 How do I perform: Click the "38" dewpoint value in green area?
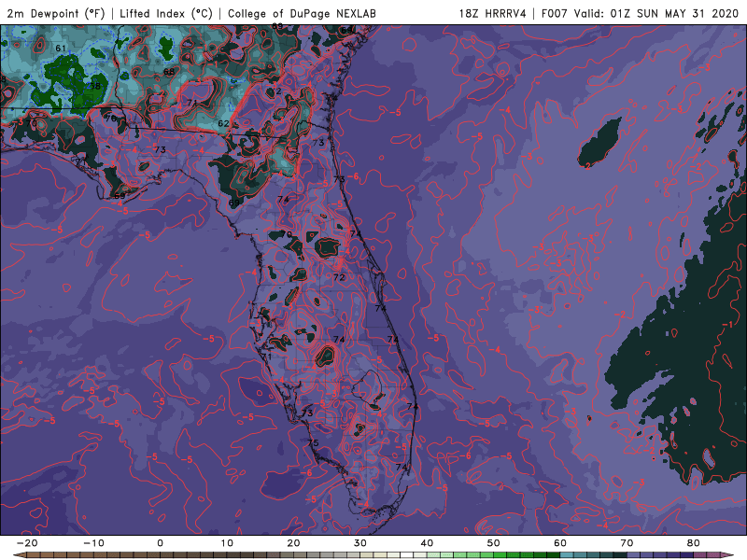pos(95,86)
